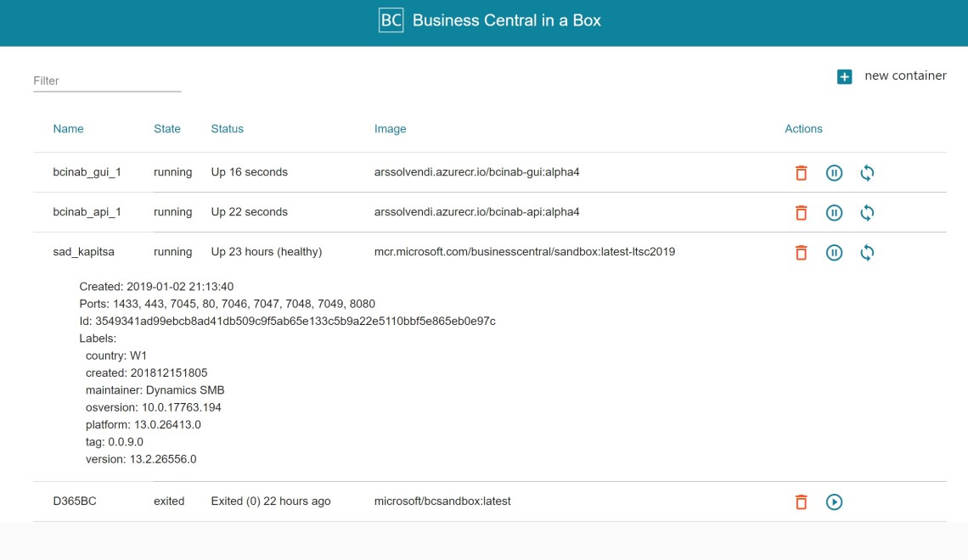Restart the bcinab_gui_1 container
Image resolution: width=968 pixels, height=560 pixels.
[x=867, y=173]
